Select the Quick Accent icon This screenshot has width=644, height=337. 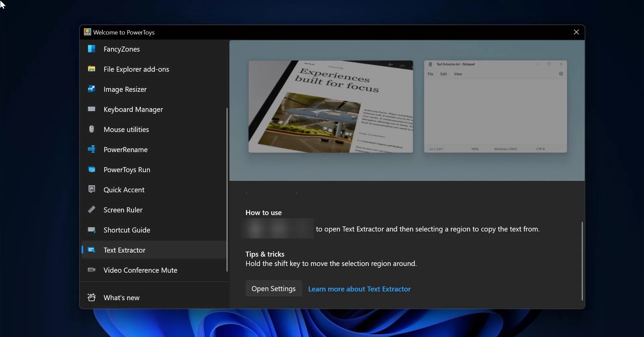click(92, 190)
